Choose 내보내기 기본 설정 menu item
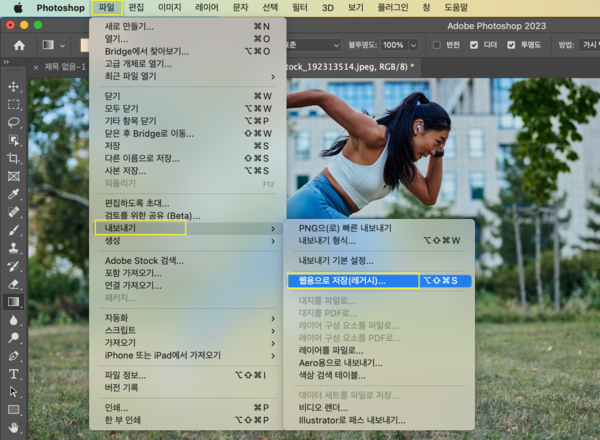Viewport: 600px width, 440px height. point(379,261)
